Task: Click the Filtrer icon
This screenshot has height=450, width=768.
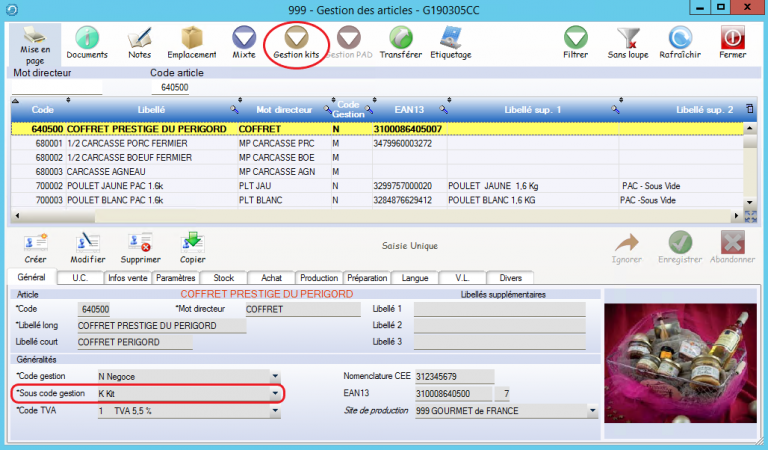Action: 575,39
